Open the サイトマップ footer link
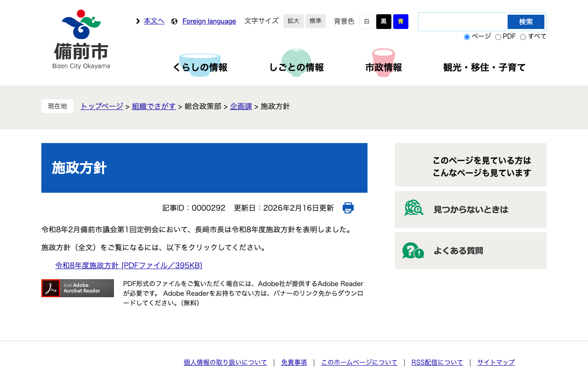 [496, 362]
